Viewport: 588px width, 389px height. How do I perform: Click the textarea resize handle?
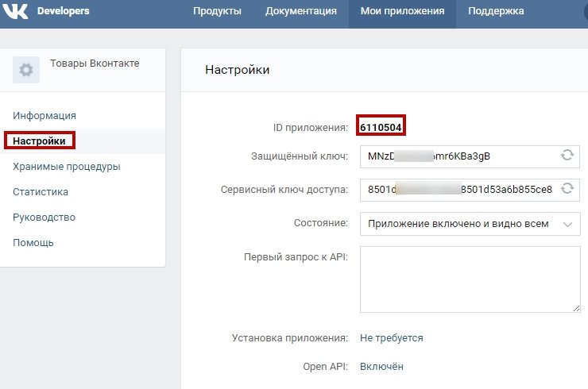576,309
